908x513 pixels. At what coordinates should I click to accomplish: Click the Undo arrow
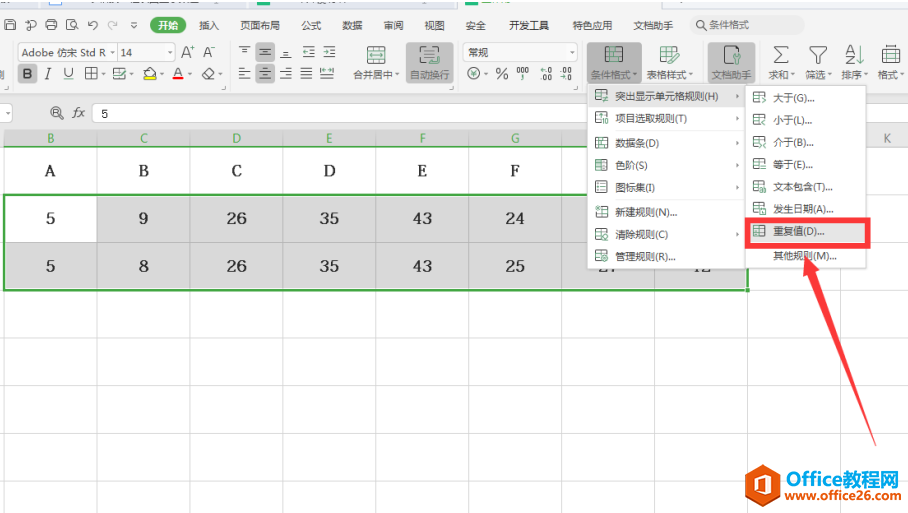[93, 25]
